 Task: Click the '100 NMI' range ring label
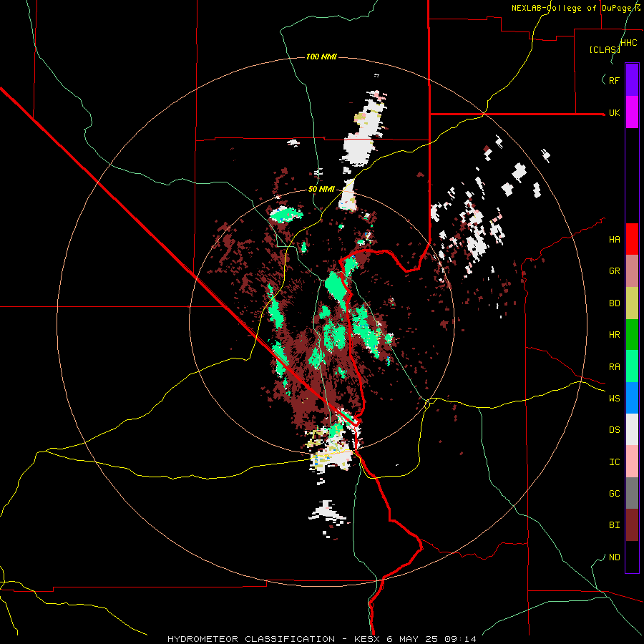click(321, 57)
